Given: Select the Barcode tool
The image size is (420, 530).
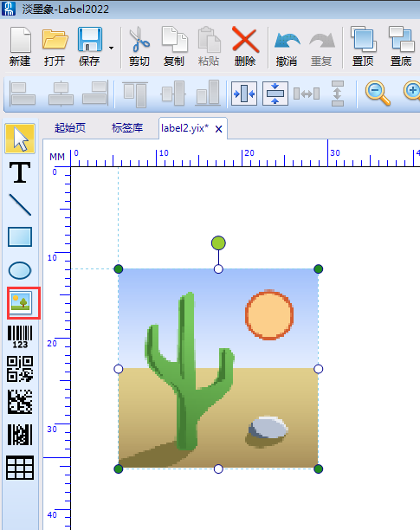Looking at the screenshot, I should (x=20, y=337).
